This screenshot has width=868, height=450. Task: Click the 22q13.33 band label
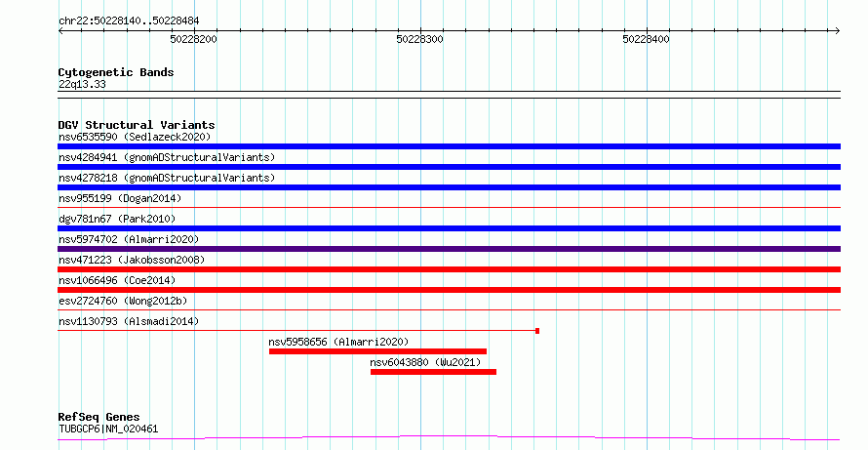82,84
